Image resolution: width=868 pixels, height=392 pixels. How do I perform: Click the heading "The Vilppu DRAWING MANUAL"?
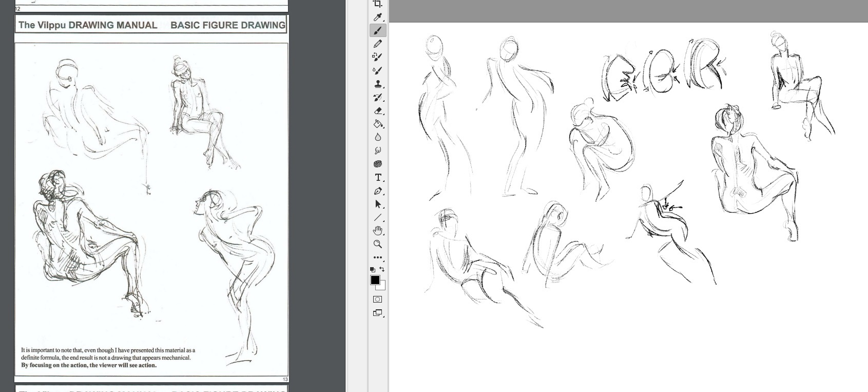coord(88,25)
